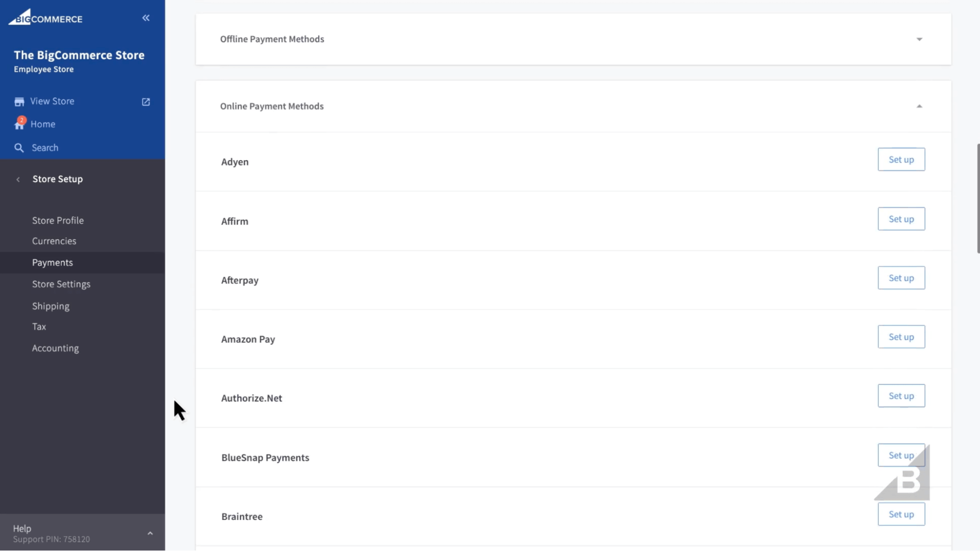Open the Accounting page
Screen dimensions: 980x551
pyautogui.click(x=55, y=348)
